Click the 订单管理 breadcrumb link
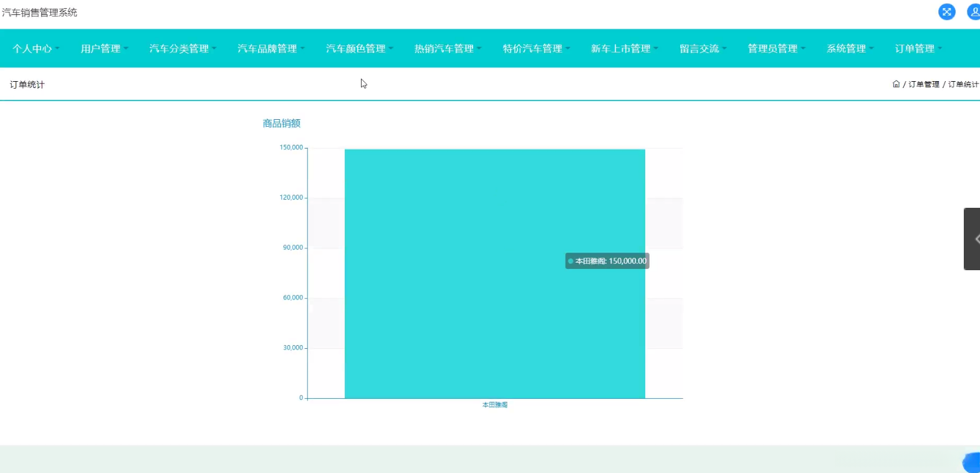 click(x=924, y=84)
